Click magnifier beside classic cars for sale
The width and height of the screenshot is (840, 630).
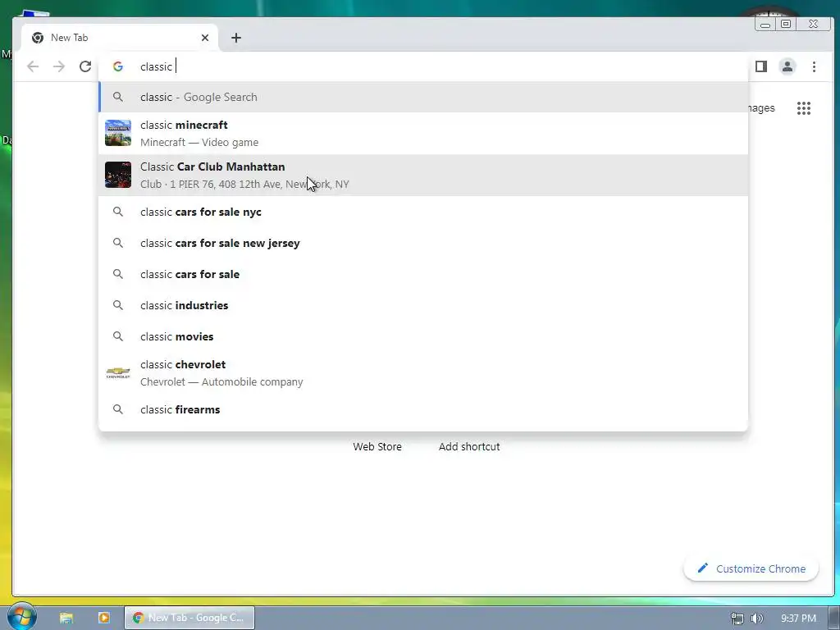tap(118, 274)
